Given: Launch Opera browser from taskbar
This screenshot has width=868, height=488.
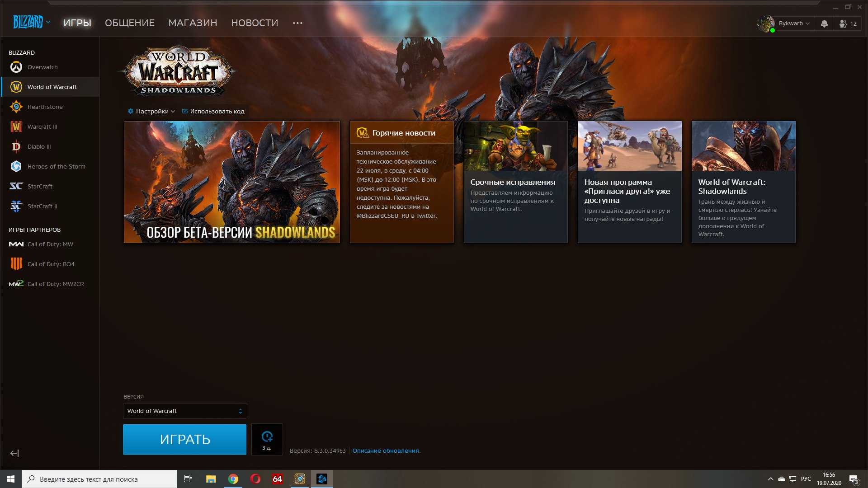Looking at the screenshot, I should click(x=255, y=479).
